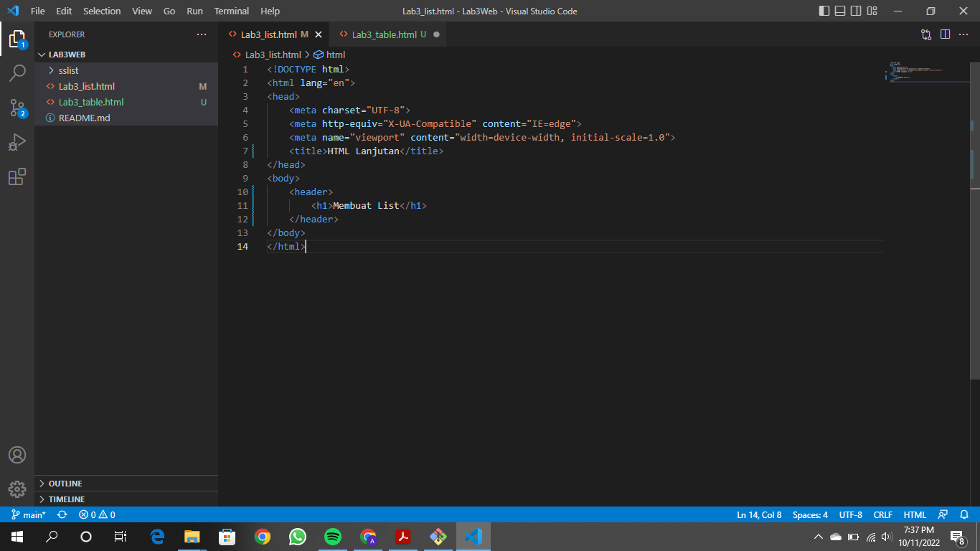Click the unsaved dot on Lab3_table.html tab
Screen dimensions: 980x551
coord(436,34)
